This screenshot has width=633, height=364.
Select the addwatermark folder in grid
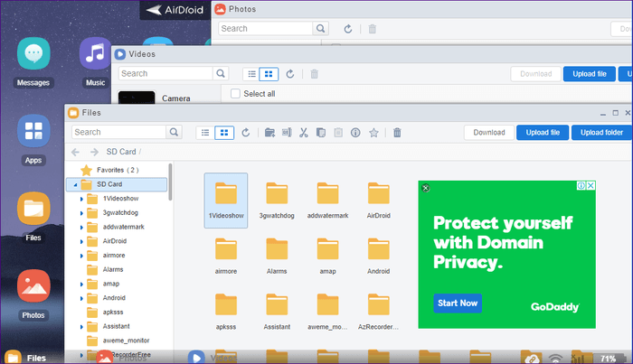tap(327, 201)
